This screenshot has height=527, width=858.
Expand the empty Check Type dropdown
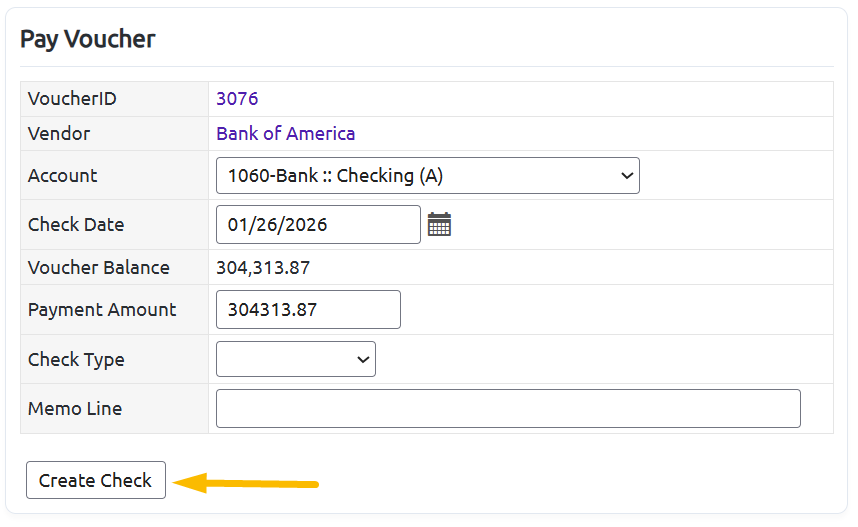pyautogui.click(x=295, y=359)
